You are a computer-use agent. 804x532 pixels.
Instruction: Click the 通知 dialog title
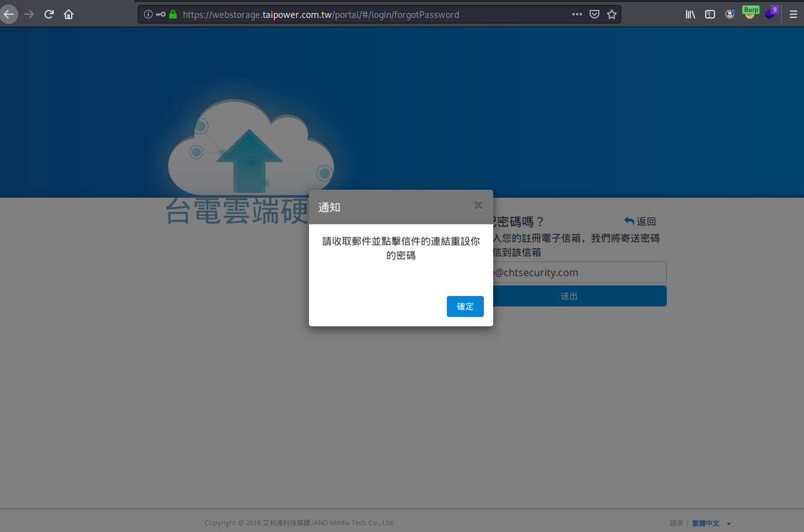(329, 208)
